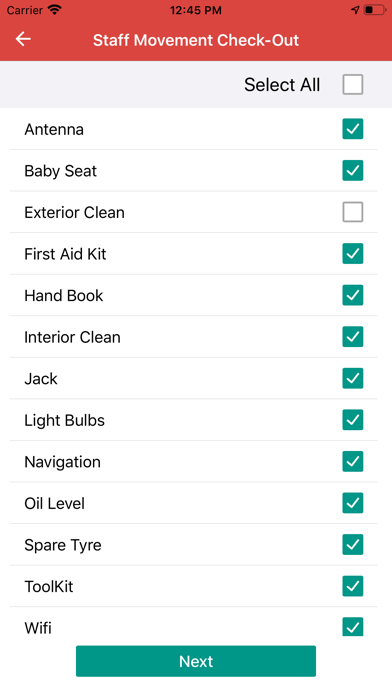Screen dimensions: 392x696
Task: Uncheck the Jack checkbox
Action: [352, 378]
